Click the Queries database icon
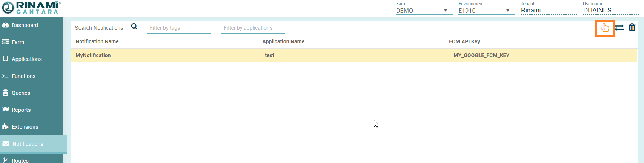This screenshot has height=163, width=644. click(5, 93)
